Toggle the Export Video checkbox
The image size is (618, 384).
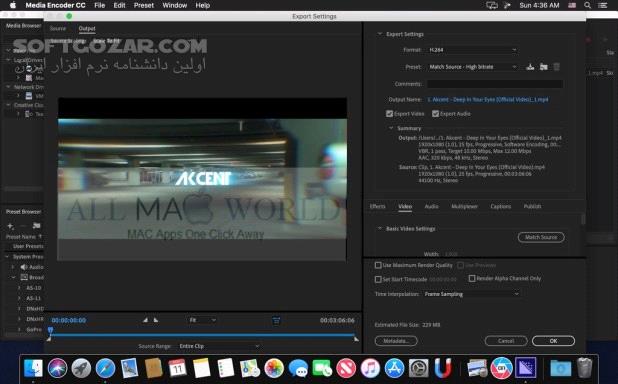(389, 114)
